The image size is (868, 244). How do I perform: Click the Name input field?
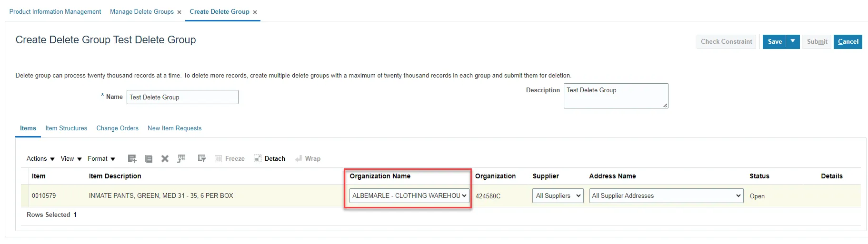[x=182, y=97]
